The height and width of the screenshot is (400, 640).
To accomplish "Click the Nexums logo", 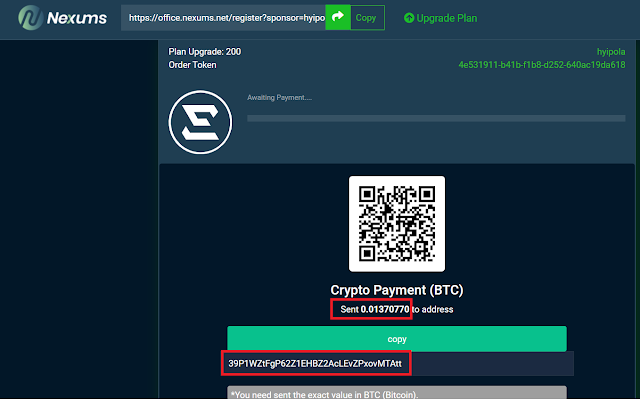I will [62, 18].
